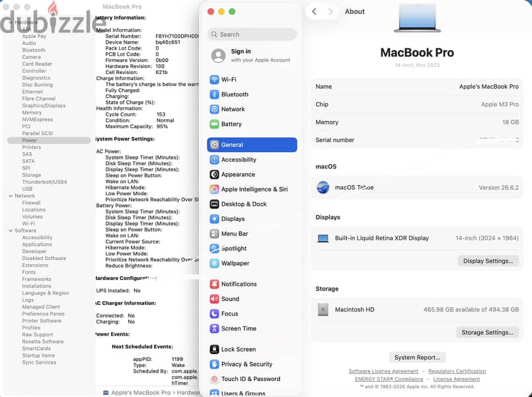Click the MacBook Pro image at top

click(417, 18)
